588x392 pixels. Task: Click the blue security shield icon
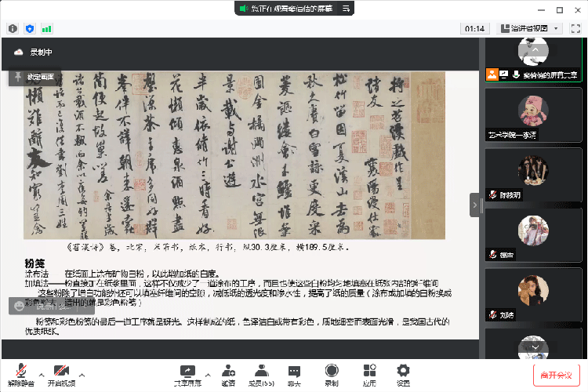(x=30, y=28)
